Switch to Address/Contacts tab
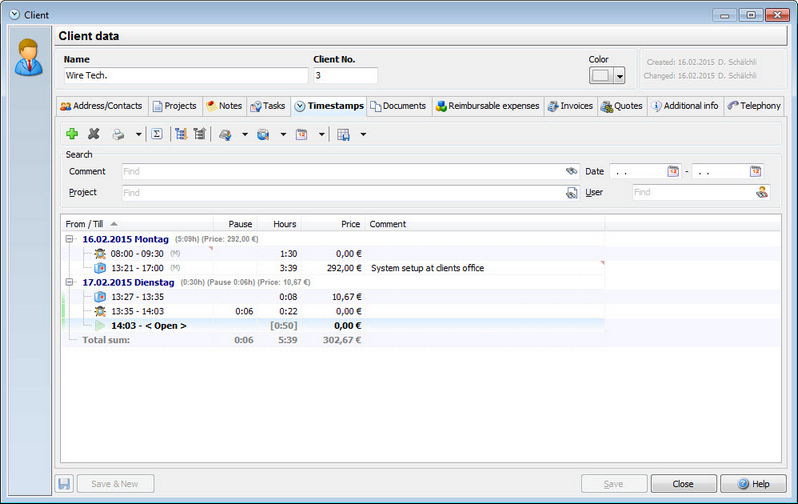Image resolution: width=798 pixels, height=504 pixels. (102, 106)
